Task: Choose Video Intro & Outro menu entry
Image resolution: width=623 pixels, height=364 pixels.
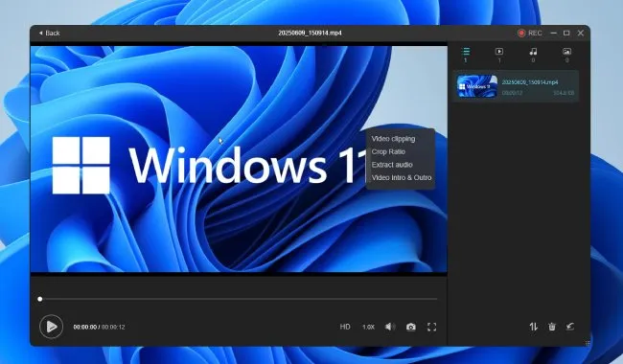Action: (402, 177)
